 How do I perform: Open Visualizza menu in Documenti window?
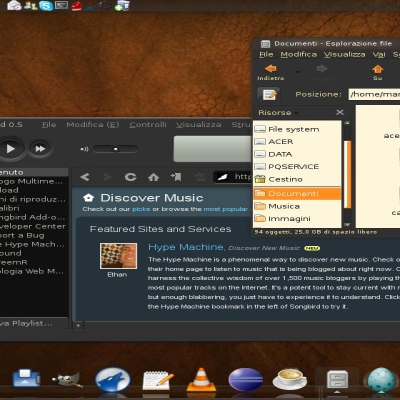pos(344,55)
